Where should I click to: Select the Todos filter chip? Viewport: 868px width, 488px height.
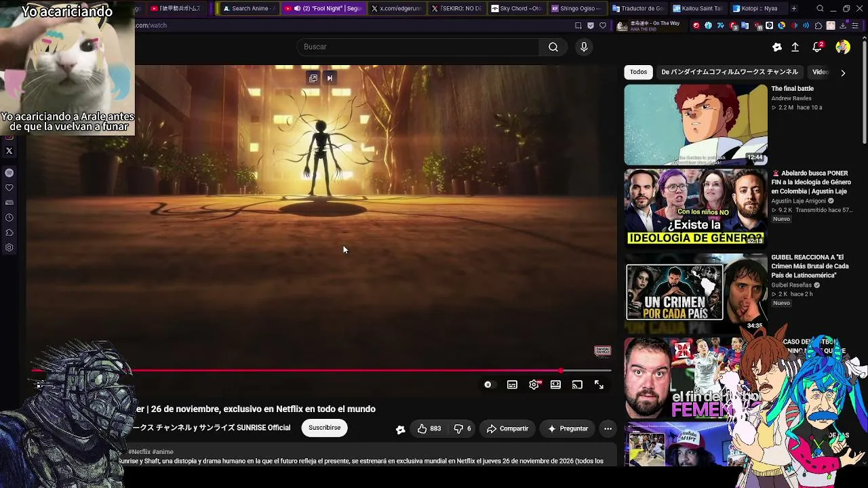[x=638, y=72]
